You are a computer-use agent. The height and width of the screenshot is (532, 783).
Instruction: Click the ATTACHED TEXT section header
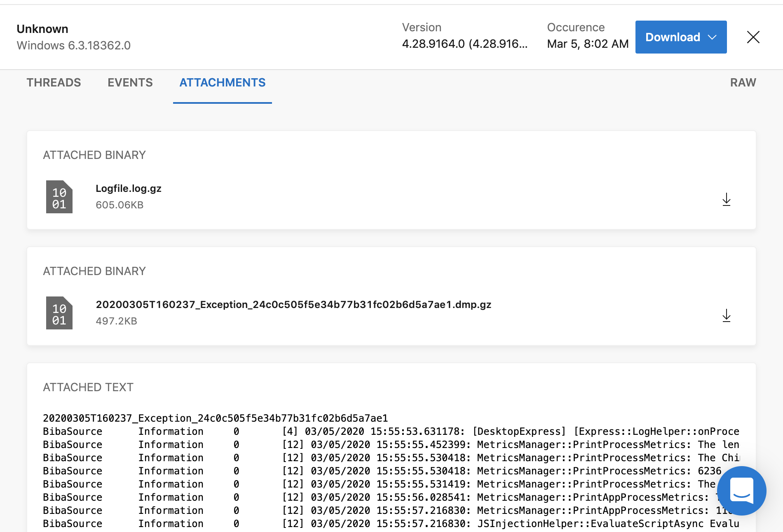(x=88, y=387)
